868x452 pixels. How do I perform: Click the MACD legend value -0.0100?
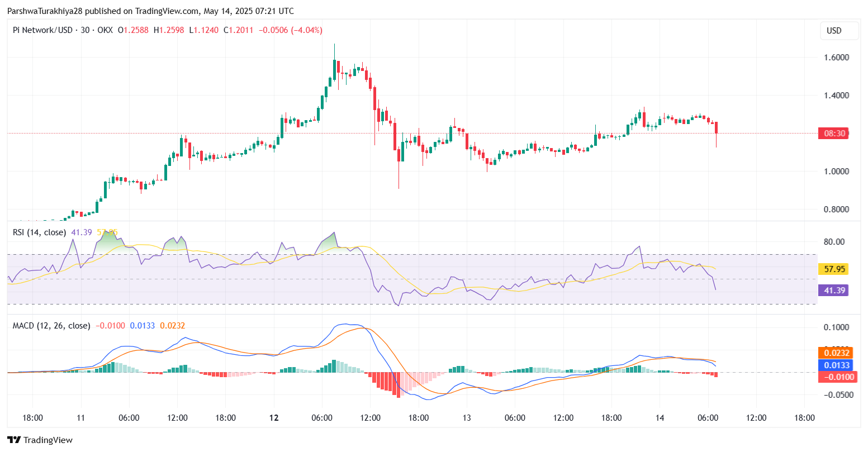click(110, 325)
